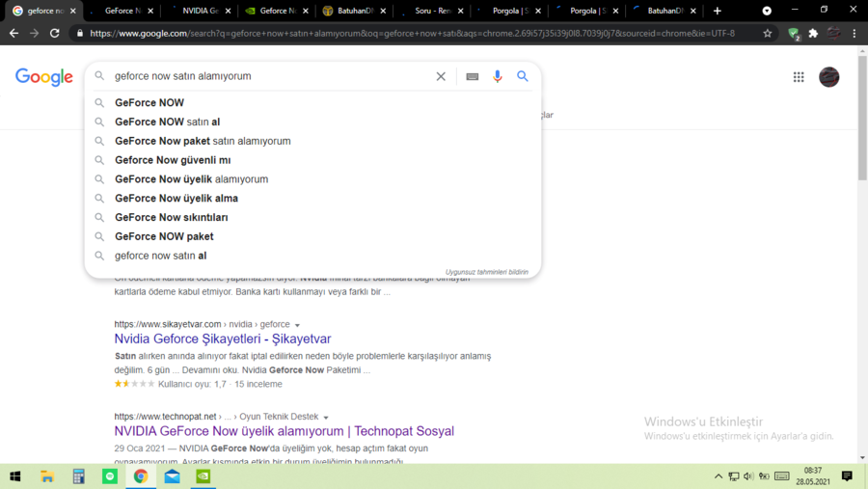Open Chrome's three-dot menu
Screen dimensions: 868x489
tap(854, 33)
